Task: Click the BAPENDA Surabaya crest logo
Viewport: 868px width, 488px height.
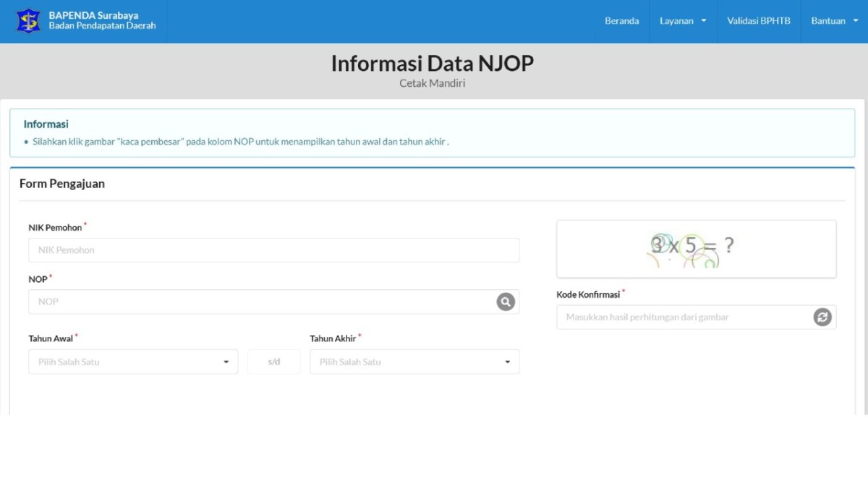Action: click(x=28, y=21)
